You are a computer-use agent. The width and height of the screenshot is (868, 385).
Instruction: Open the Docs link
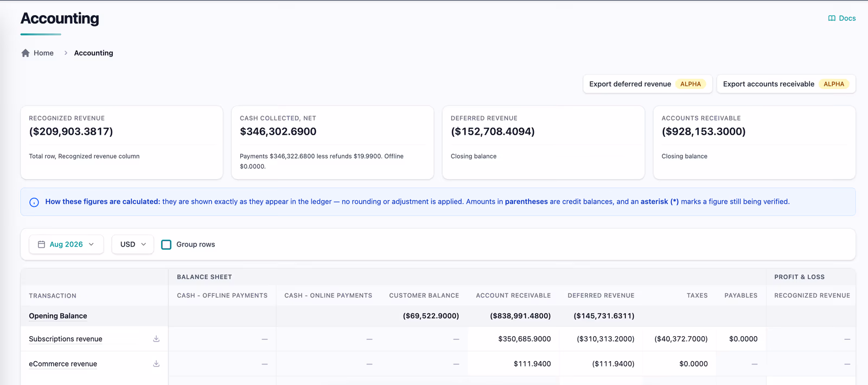842,18
